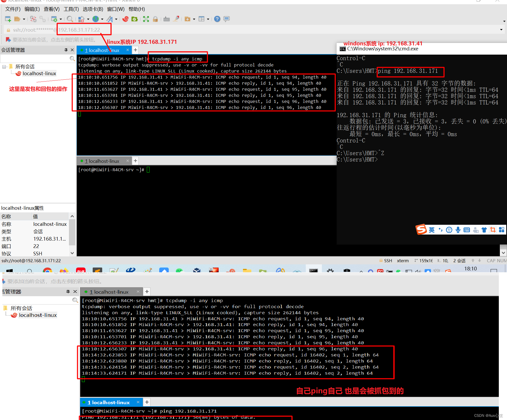This screenshot has width=507, height=420.
Task: Open the session properties gear dropdown arrow
Action: (x=60, y=19)
